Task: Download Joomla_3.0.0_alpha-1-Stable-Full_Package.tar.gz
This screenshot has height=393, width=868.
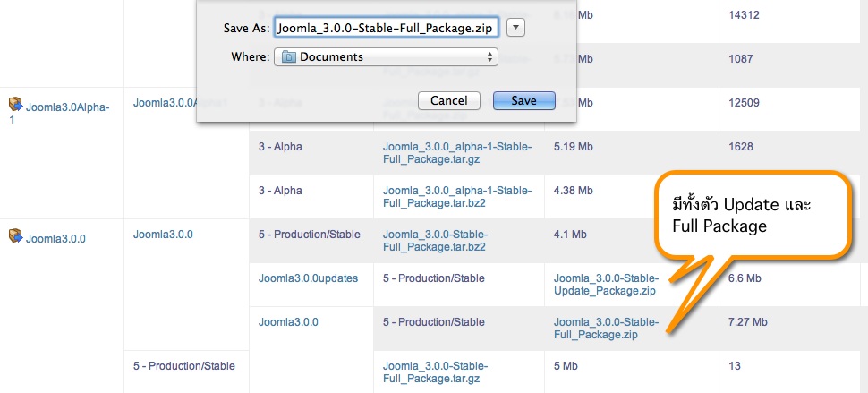Action: [x=457, y=153]
